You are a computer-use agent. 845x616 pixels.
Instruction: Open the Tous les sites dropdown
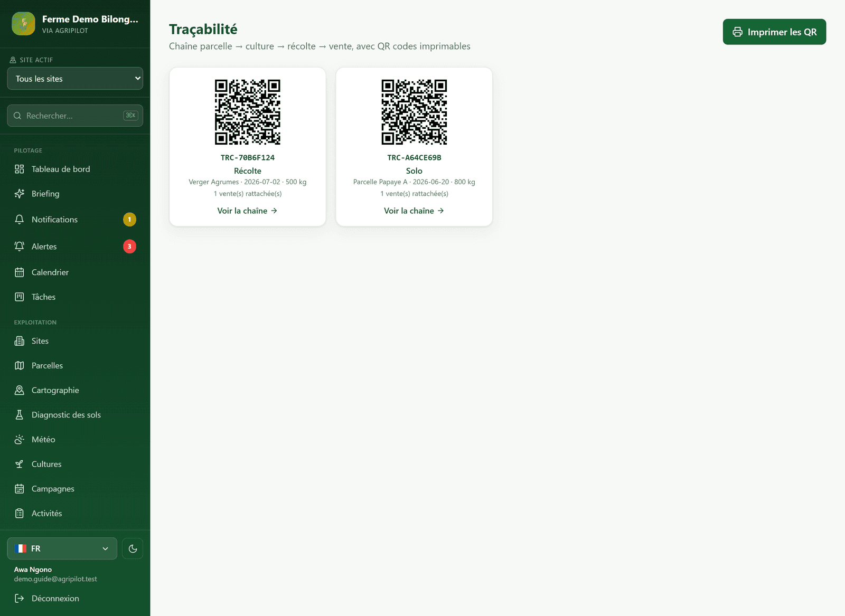[75, 79]
